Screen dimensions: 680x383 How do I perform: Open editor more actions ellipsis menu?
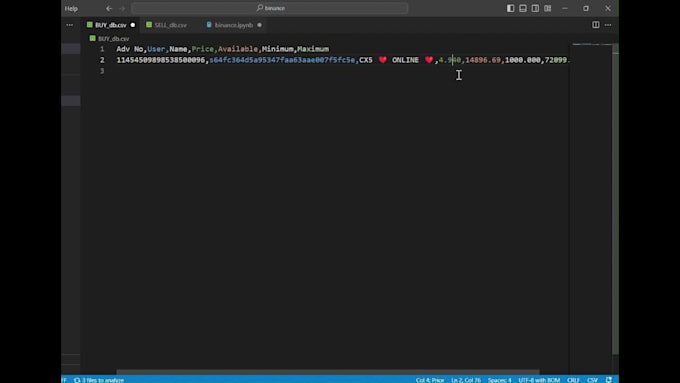[608, 25]
